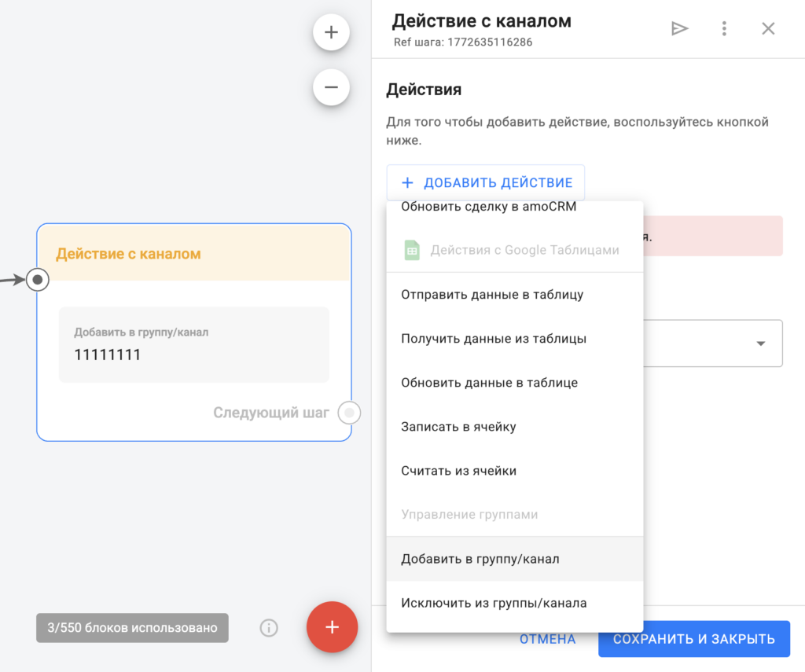
Task: Click the red add block button
Action: coord(332,627)
